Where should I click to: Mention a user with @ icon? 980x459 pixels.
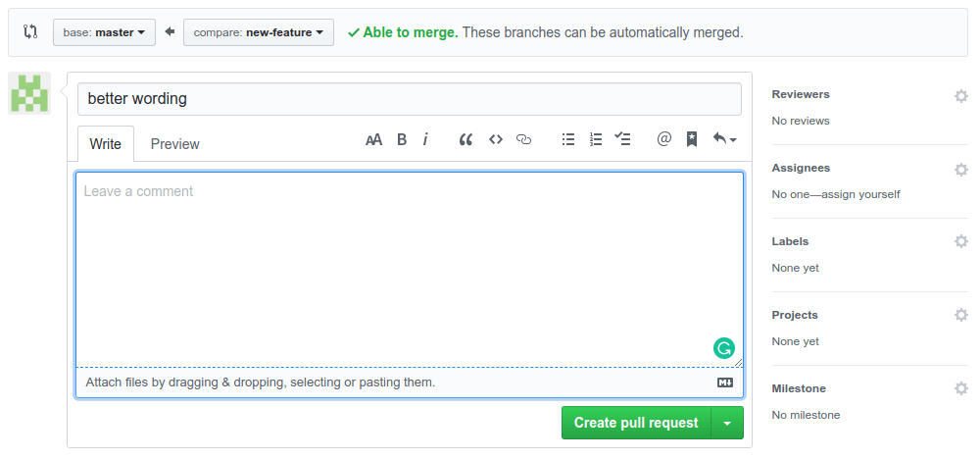point(663,139)
